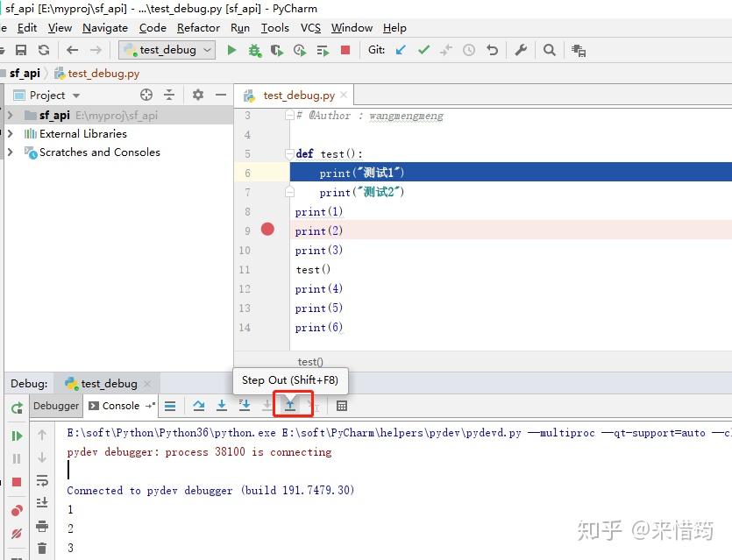The height and width of the screenshot is (560, 732).
Task: Run test_debug with the green play icon
Action: pos(231,50)
